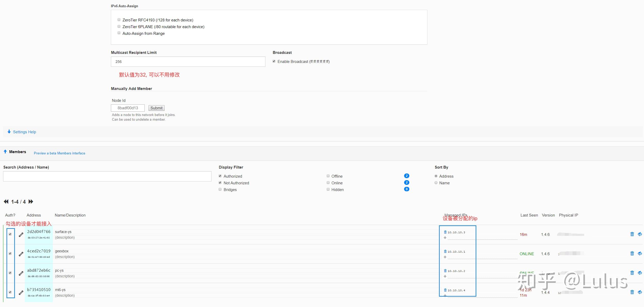This screenshot has width=644, height=307.
Task: Open wrench settings for the mi6-ys member
Action: point(21,293)
